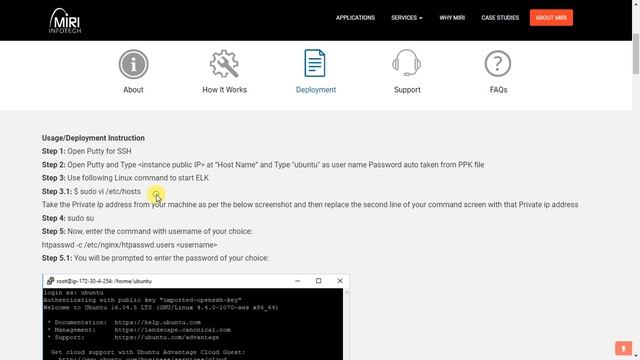Screen dimensions: 640x360
Task: Open the WHY MIRI menu item
Action: point(452,18)
